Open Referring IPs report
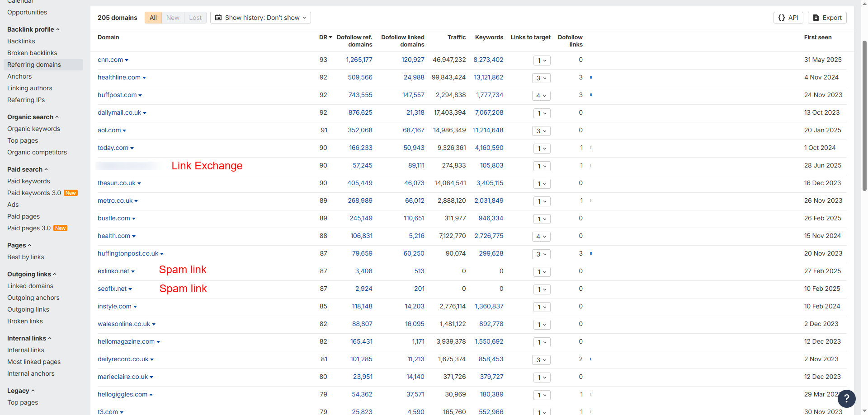This screenshot has width=868, height=415. [x=26, y=100]
